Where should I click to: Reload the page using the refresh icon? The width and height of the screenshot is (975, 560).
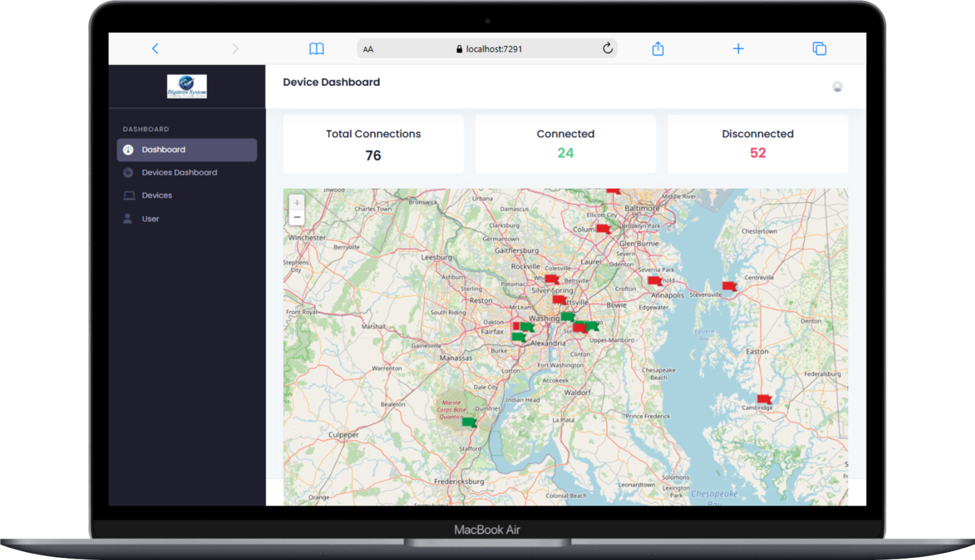coord(607,48)
